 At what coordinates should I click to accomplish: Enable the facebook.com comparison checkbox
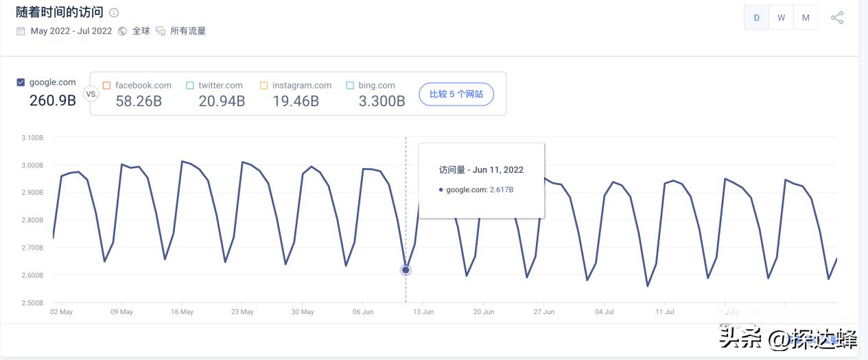106,86
